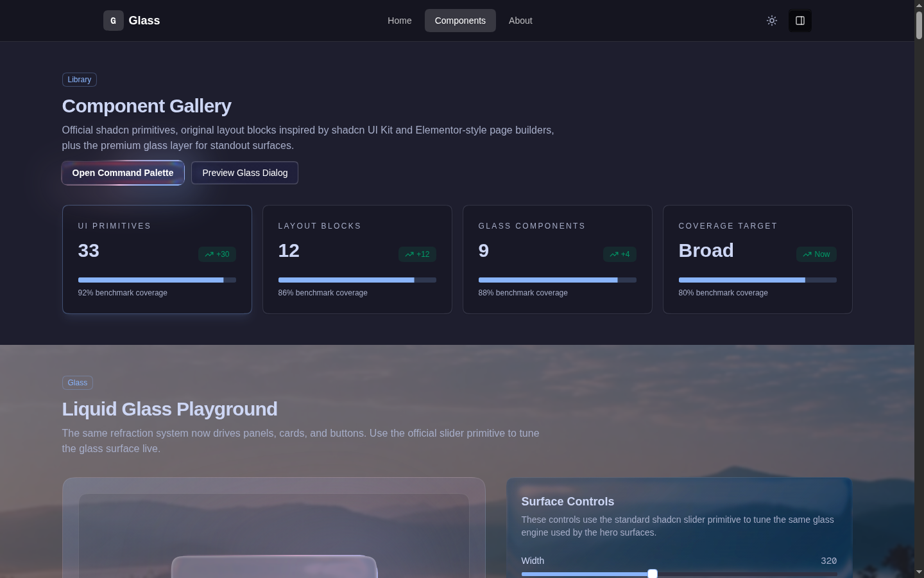Viewport: 924px width, 578px height.
Task: Click the LAYOUT BLOCKS card label
Action: [x=320, y=226]
